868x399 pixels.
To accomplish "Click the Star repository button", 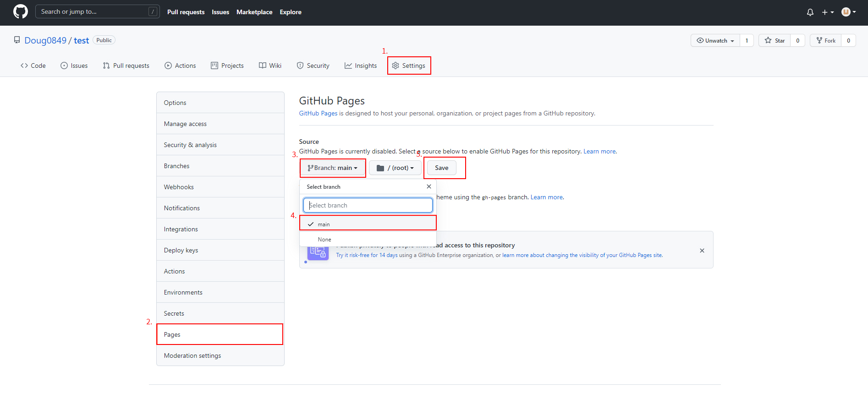I will 775,41.
